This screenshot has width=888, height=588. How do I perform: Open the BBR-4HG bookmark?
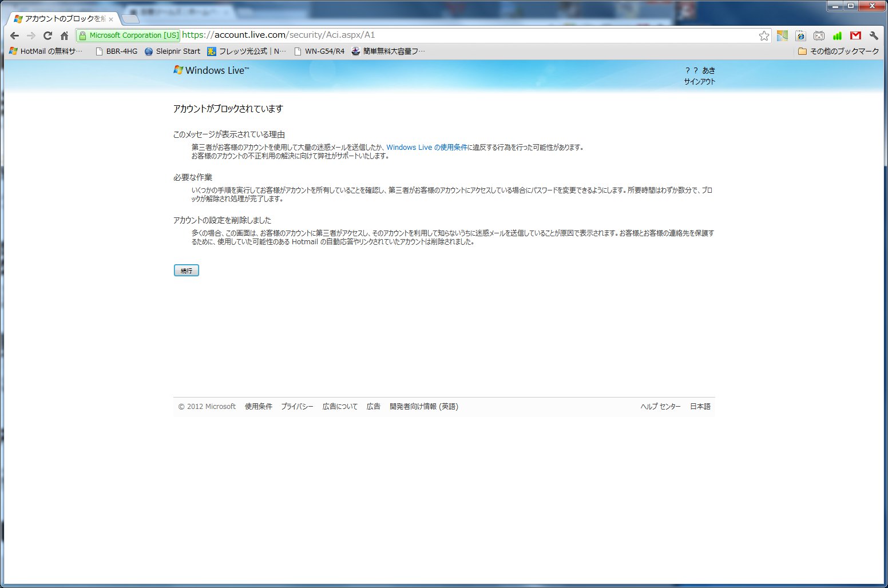tap(116, 51)
